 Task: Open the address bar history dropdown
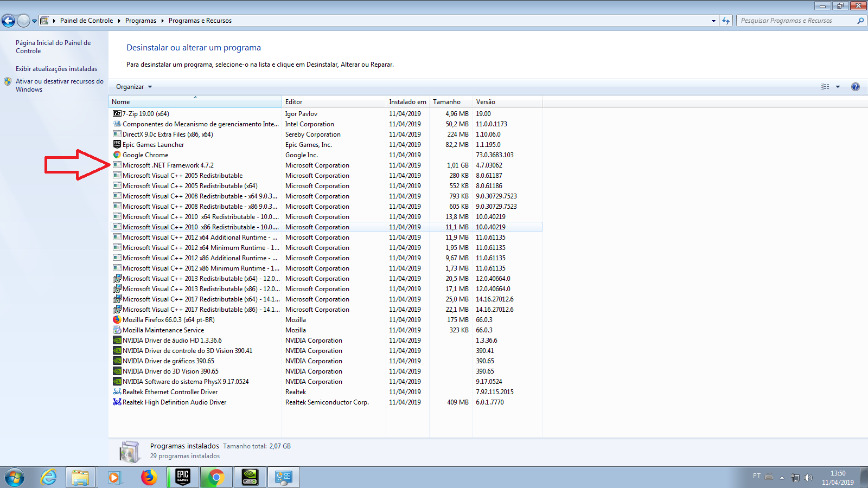pos(713,21)
